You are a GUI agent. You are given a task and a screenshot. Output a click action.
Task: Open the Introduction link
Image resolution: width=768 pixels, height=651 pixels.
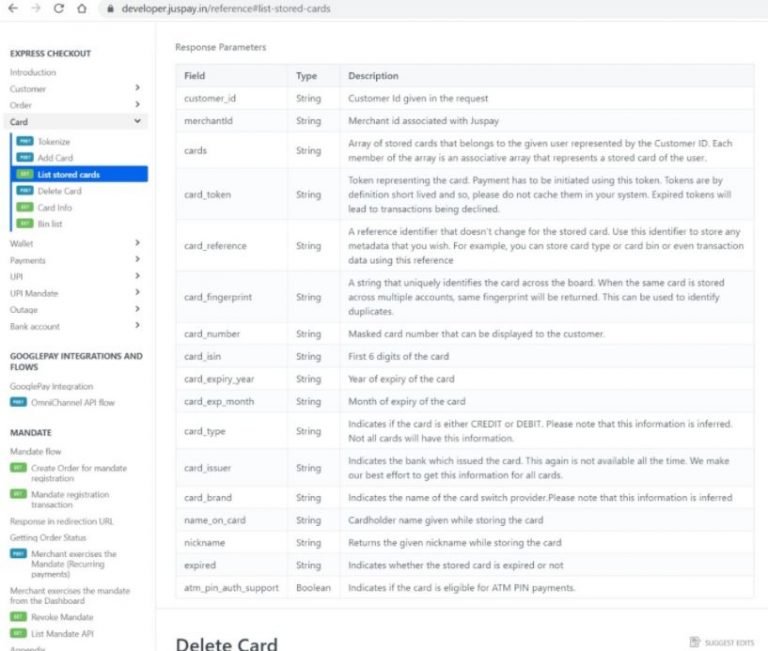(x=33, y=72)
